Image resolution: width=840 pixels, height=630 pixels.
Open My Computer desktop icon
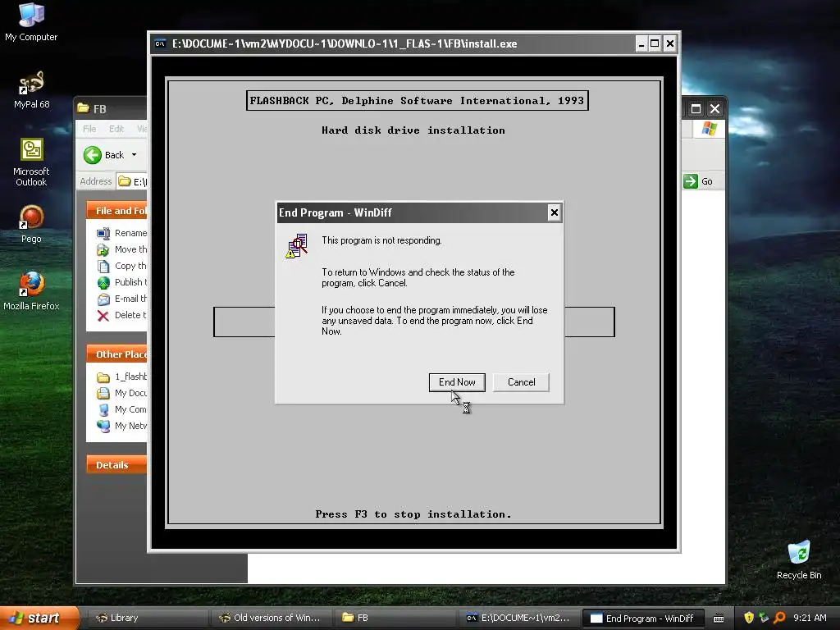(31, 22)
